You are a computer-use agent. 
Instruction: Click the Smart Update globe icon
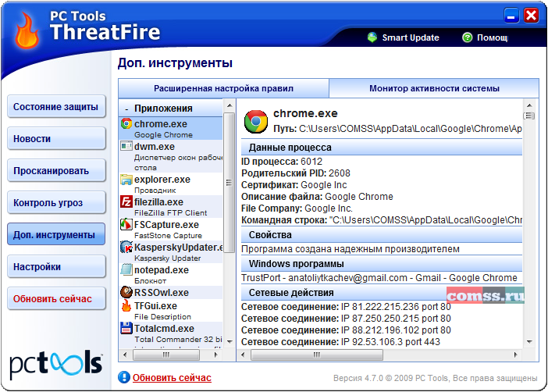point(372,37)
